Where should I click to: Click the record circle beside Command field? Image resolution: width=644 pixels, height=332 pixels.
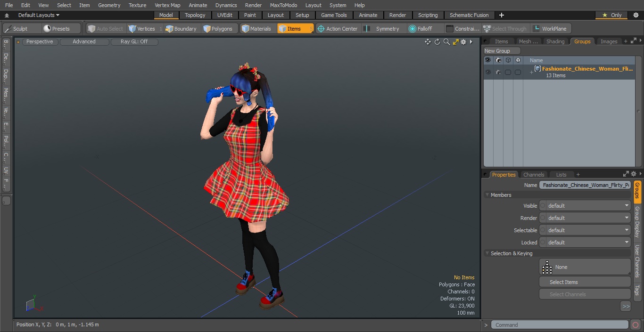click(636, 325)
